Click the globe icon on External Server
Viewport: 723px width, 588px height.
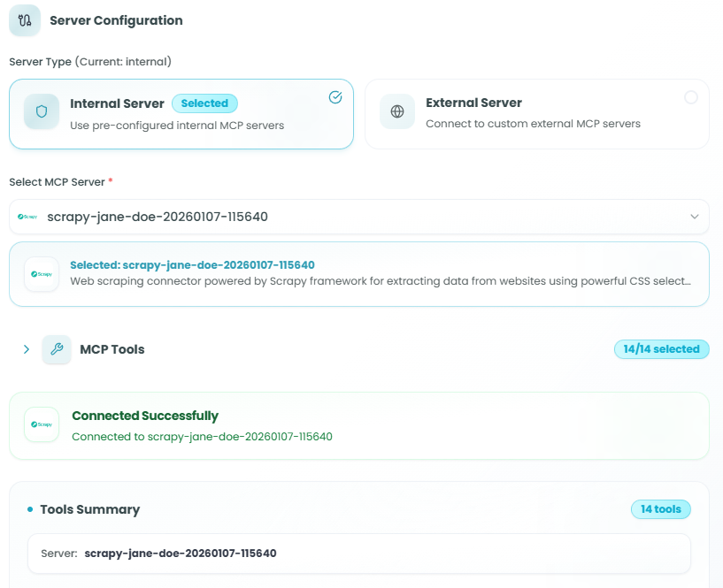coord(397,112)
